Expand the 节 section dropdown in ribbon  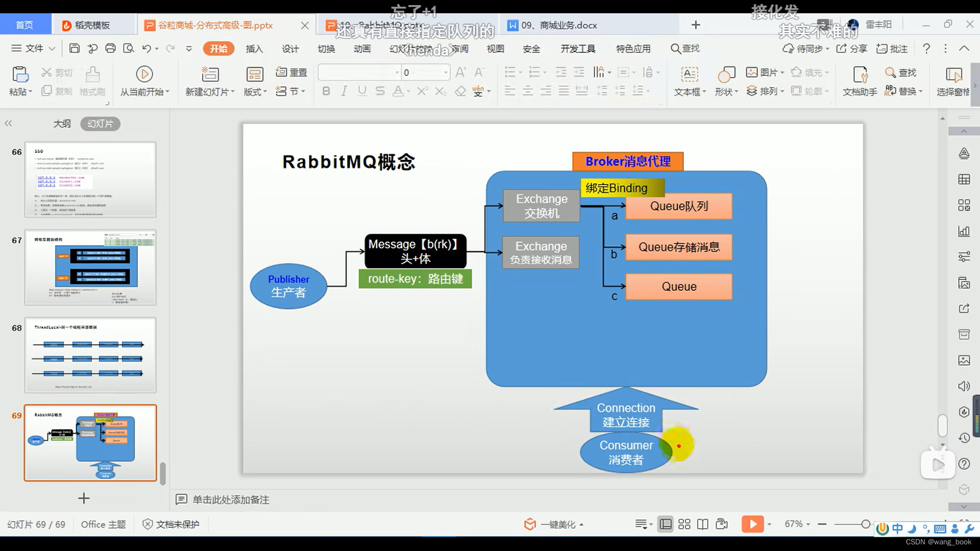[302, 91]
